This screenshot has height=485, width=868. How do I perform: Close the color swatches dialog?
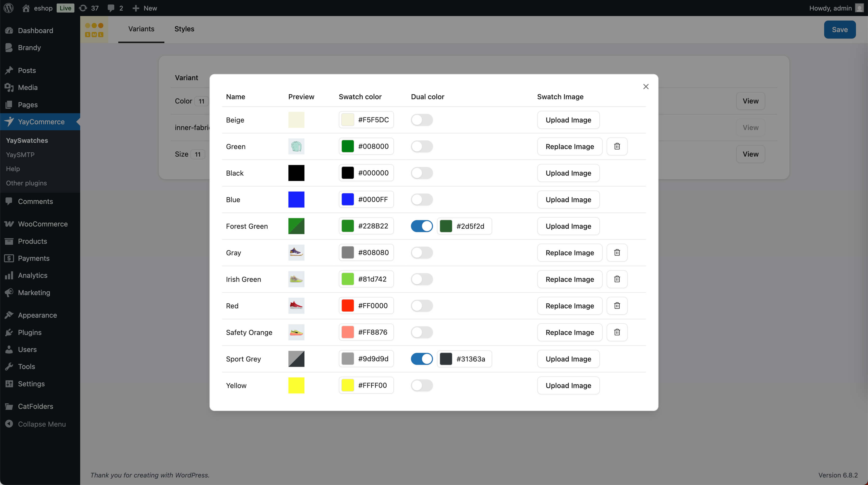tap(645, 87)
